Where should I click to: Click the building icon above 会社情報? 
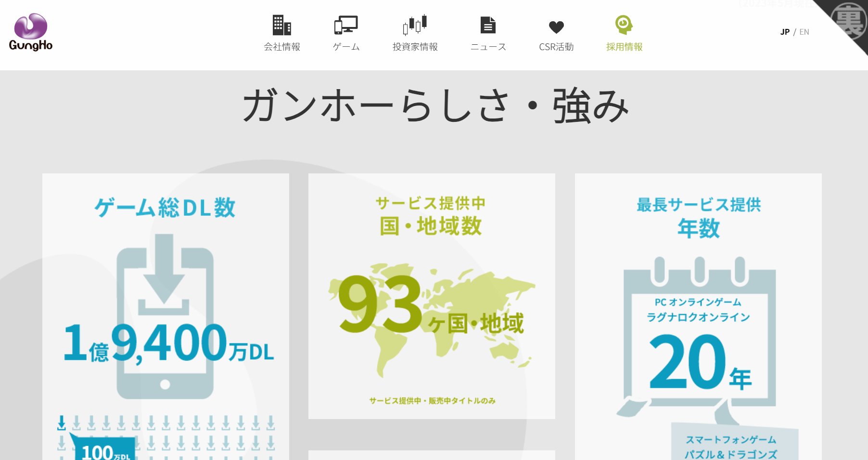(x=282, y=25)
